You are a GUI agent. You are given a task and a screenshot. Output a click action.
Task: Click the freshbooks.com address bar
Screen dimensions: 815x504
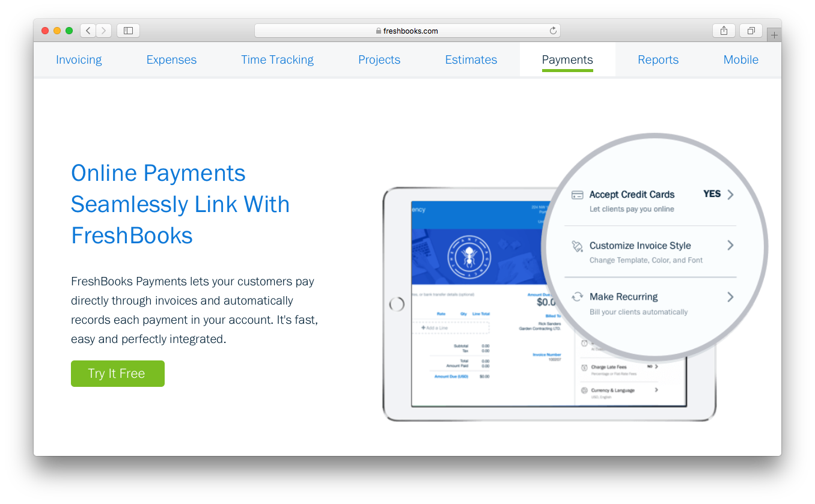tap(407, 31)
